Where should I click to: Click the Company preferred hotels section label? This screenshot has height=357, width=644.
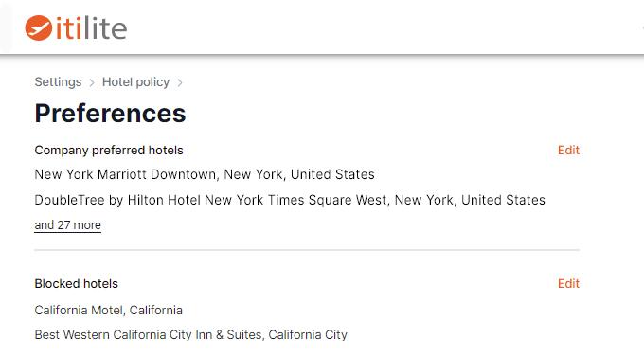click(109, 151)
